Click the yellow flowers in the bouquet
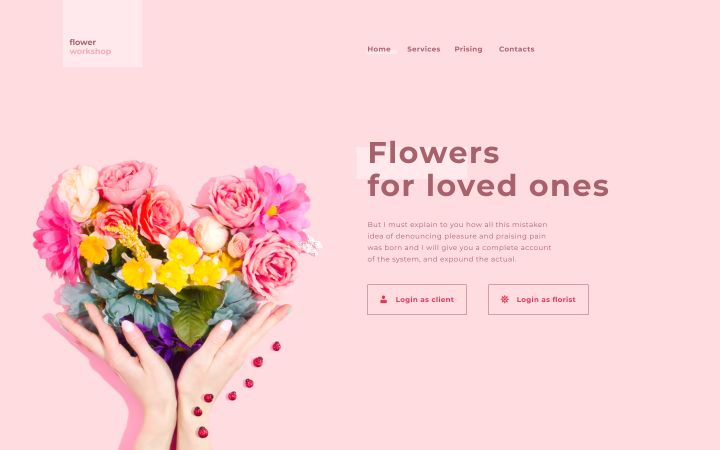Screen dimensions: 720x450 point(172,268)
